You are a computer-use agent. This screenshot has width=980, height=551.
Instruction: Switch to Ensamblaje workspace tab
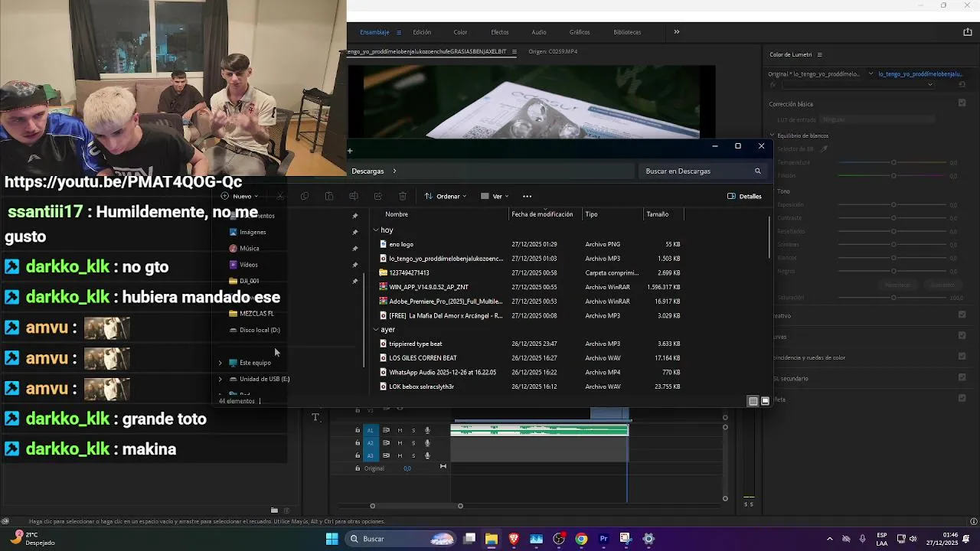click(374, 32)
